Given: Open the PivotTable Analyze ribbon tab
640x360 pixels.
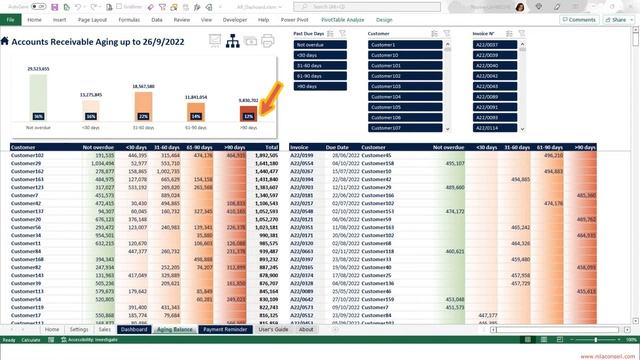Looking at the screenshot, I should 342,20.
